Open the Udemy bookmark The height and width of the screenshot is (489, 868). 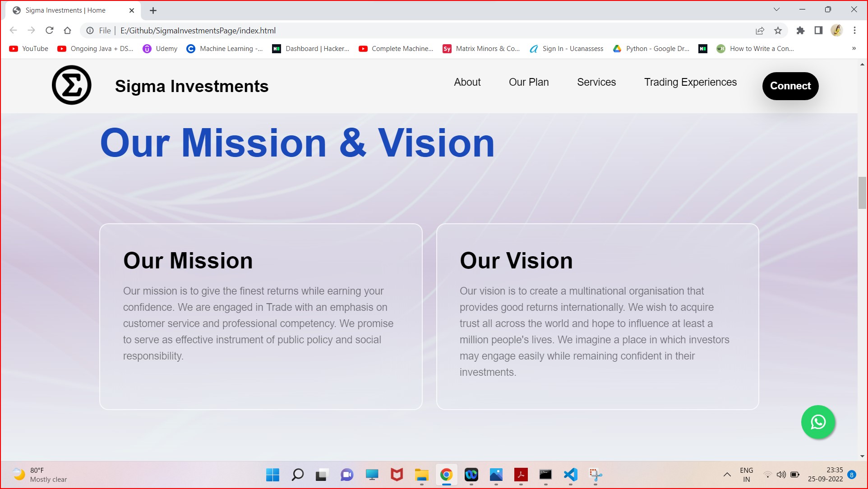point(160,49)
